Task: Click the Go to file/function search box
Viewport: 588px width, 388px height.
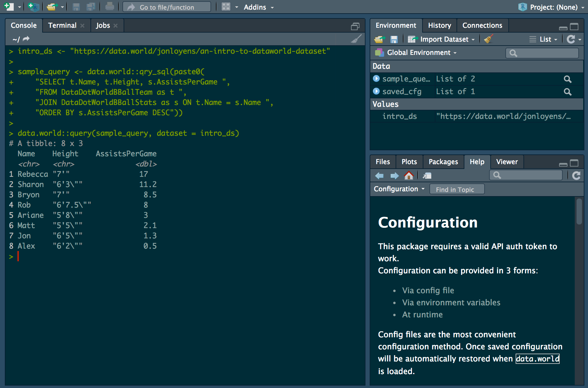Action: [167, 7]
